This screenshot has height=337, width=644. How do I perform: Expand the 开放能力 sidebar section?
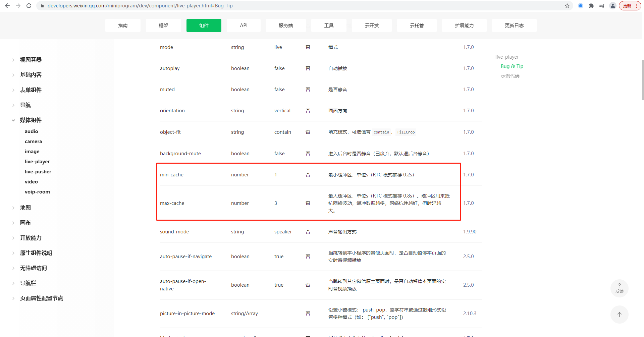tap(31, 238)
